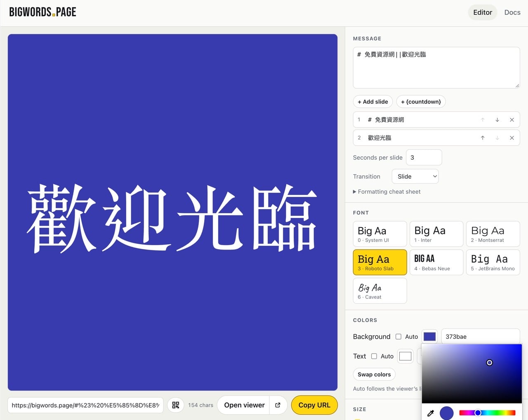
Task: Move slide 2 up with arrow
Action: pos(483,138)
